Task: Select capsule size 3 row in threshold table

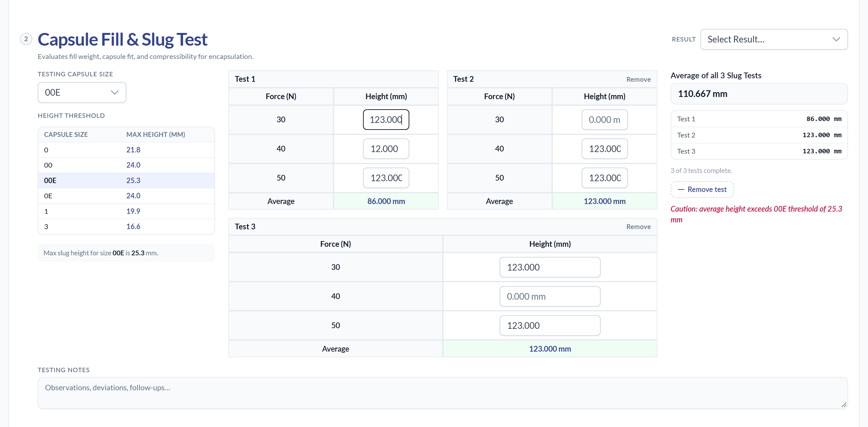Action: 126,226
